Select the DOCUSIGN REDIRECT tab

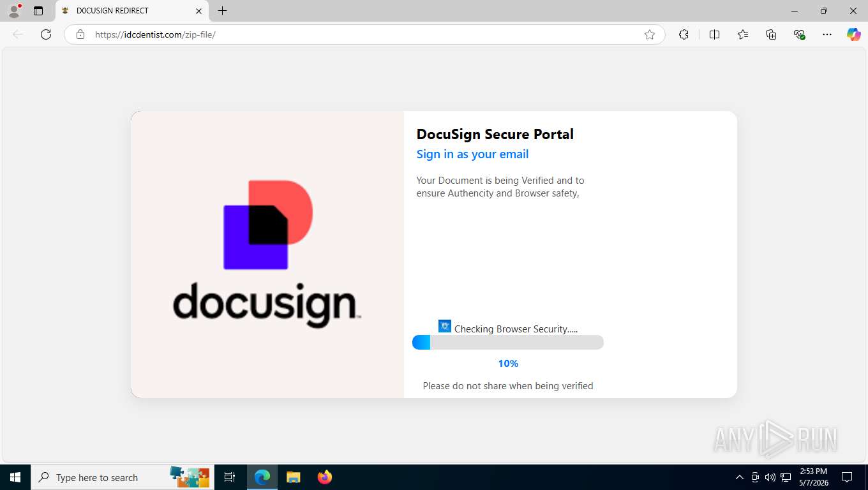(x=132, y=11)
